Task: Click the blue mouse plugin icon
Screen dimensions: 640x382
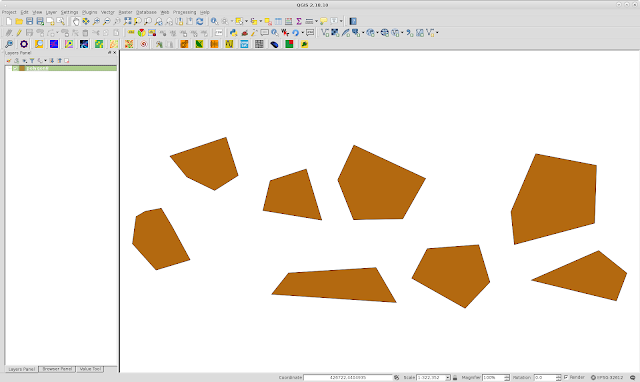Action: 274,44
